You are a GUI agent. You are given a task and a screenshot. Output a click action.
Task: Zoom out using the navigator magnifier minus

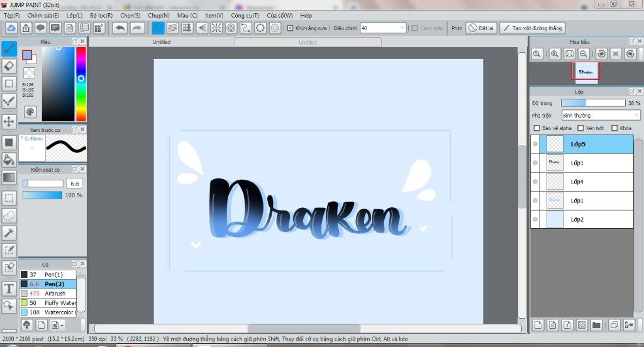point(584,54)
